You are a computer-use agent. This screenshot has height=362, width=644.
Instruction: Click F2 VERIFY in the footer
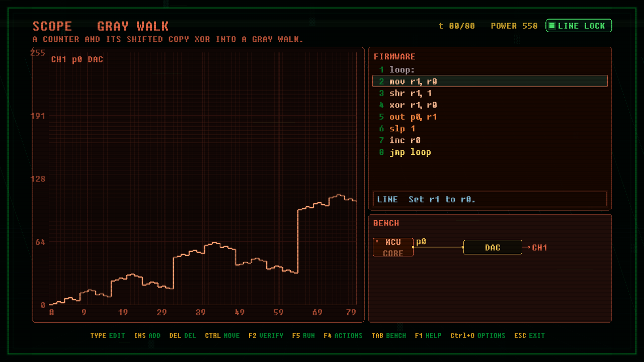pos(266,335)
